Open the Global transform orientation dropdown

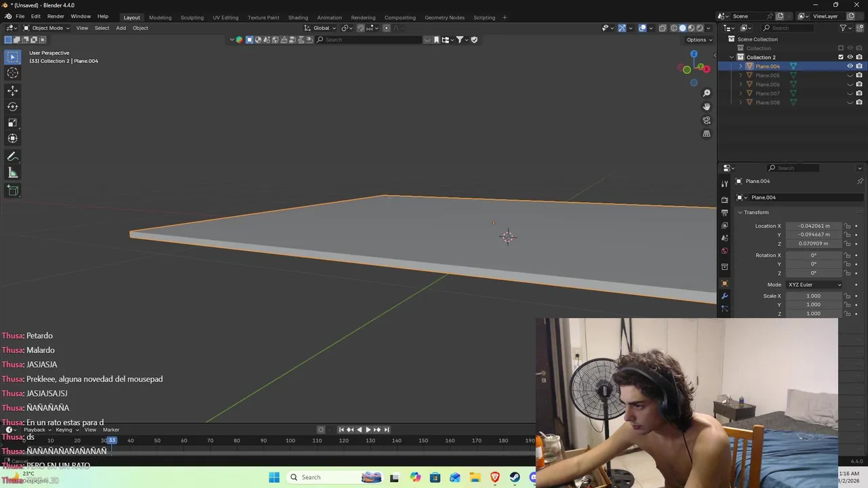319,28
